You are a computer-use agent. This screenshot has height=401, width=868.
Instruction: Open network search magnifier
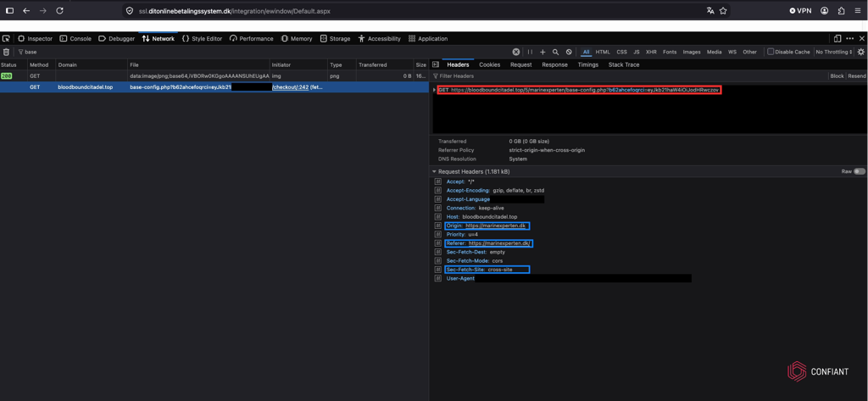(556, 52)
